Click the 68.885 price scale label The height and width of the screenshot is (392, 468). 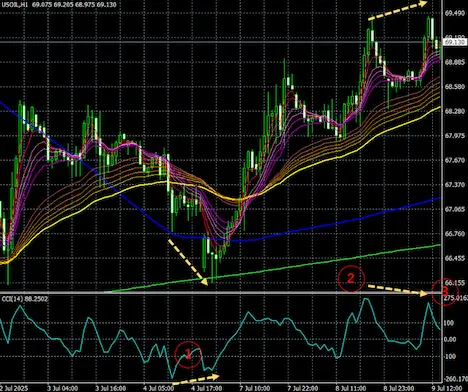pyautogui.click(x=455, y=62)
